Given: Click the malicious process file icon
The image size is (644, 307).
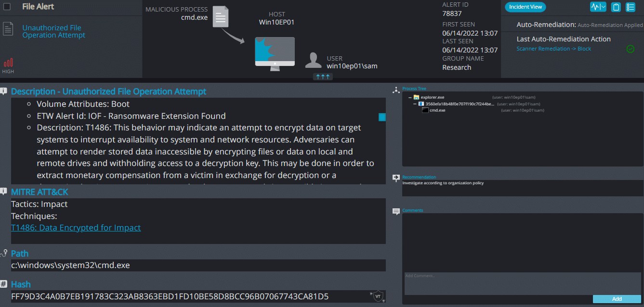Looking at the screenshot, I should coord(221,16).
